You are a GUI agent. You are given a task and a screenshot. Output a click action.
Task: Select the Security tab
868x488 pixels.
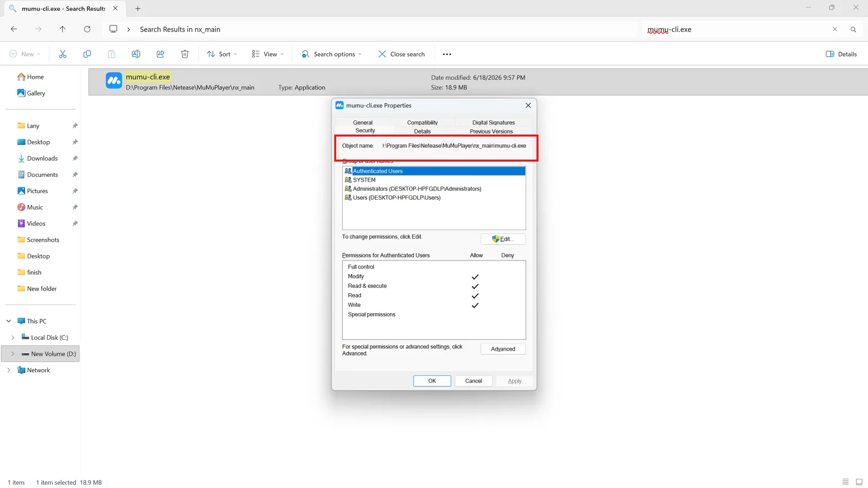coord(365,130)
